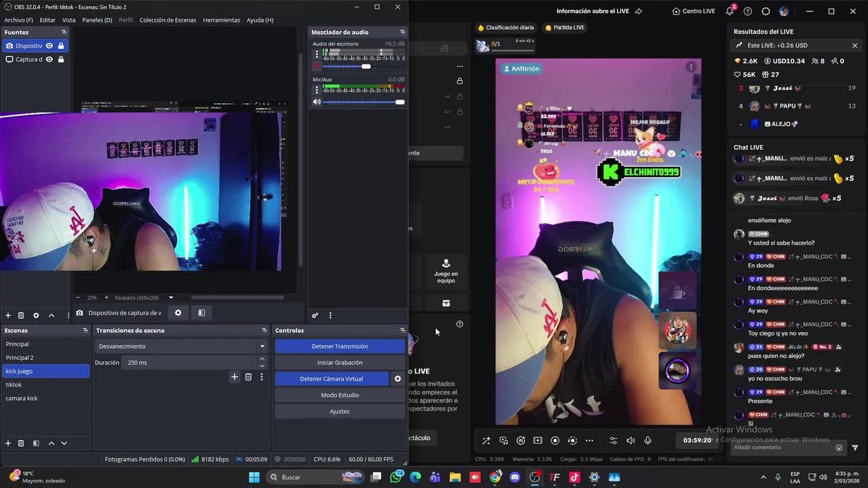Screen dimensions: 868x488
Task: Open Desvanecimiento transition dropdown
Action: point(181,346)
